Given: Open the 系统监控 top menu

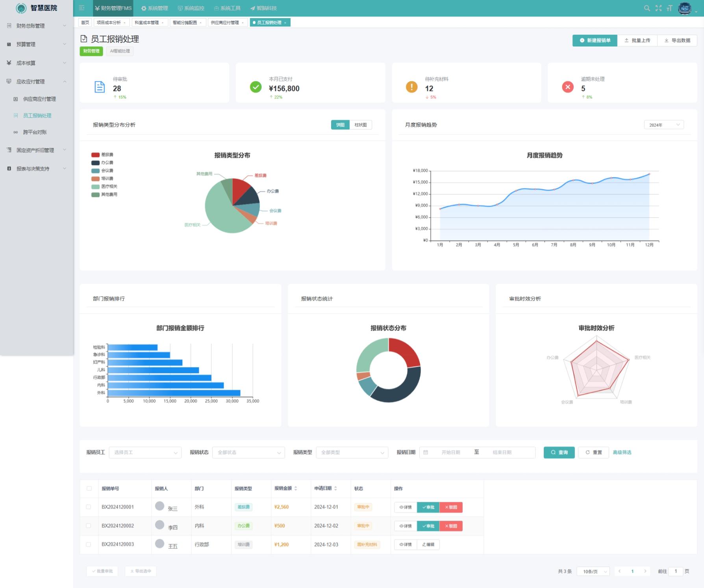Looking at the screenshot, I should click(191, 8).
